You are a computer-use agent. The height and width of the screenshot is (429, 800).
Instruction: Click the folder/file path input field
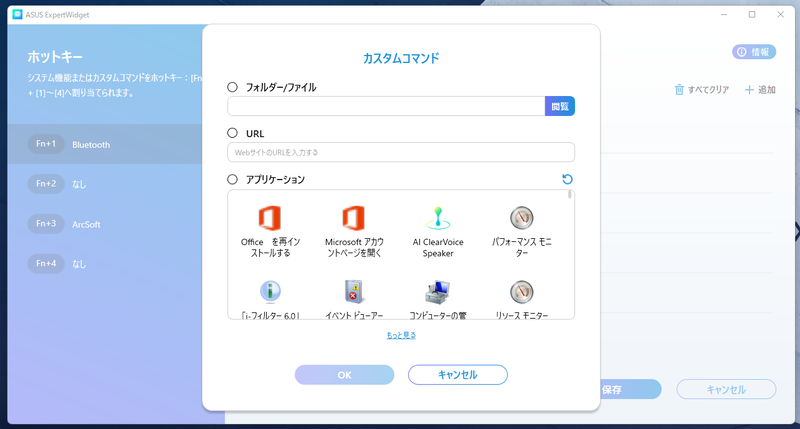[x=386, y=106]
